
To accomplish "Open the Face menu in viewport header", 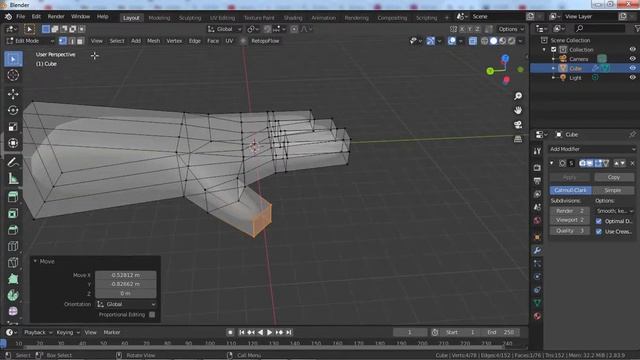I will pos(213,41).
